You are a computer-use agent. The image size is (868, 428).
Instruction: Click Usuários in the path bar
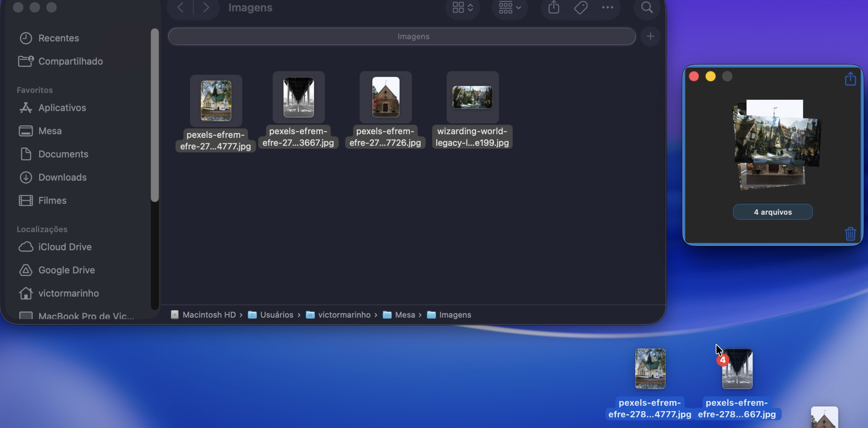click(x=276, y=315)
